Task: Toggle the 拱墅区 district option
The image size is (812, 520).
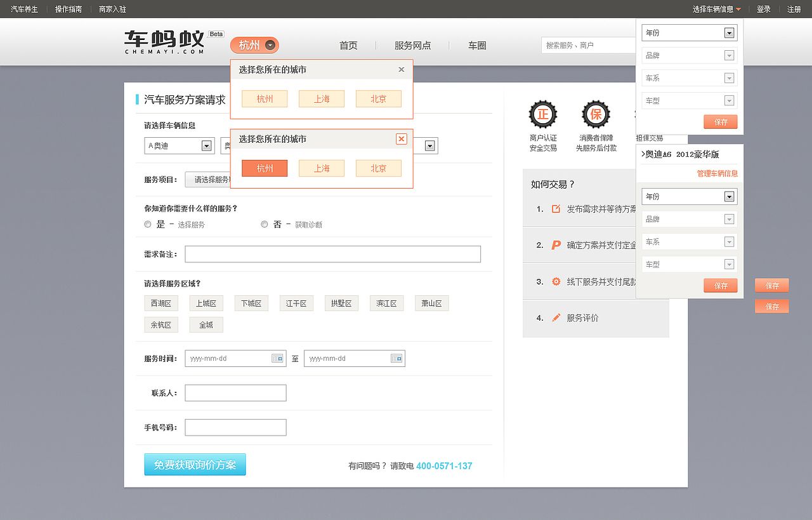Action: click(341, 303)
